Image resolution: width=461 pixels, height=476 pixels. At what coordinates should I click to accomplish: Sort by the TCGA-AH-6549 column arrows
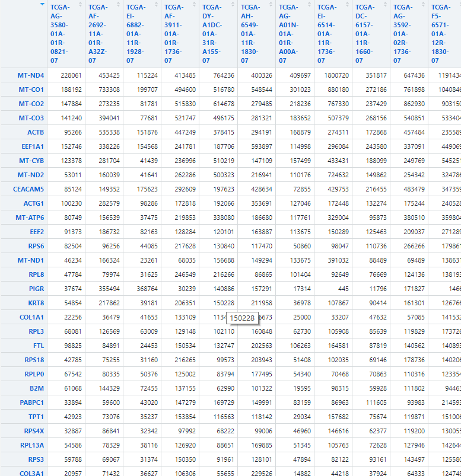click(271, 4)
